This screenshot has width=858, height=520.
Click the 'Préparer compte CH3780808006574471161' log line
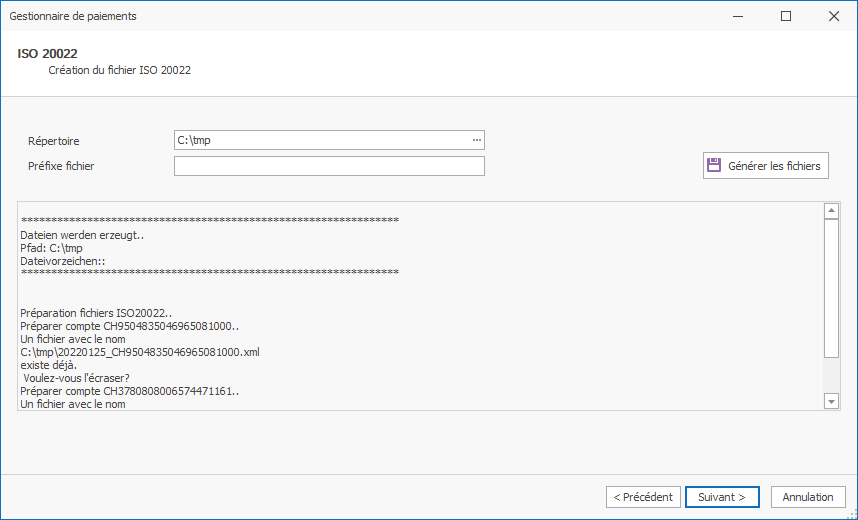[130, 392]
